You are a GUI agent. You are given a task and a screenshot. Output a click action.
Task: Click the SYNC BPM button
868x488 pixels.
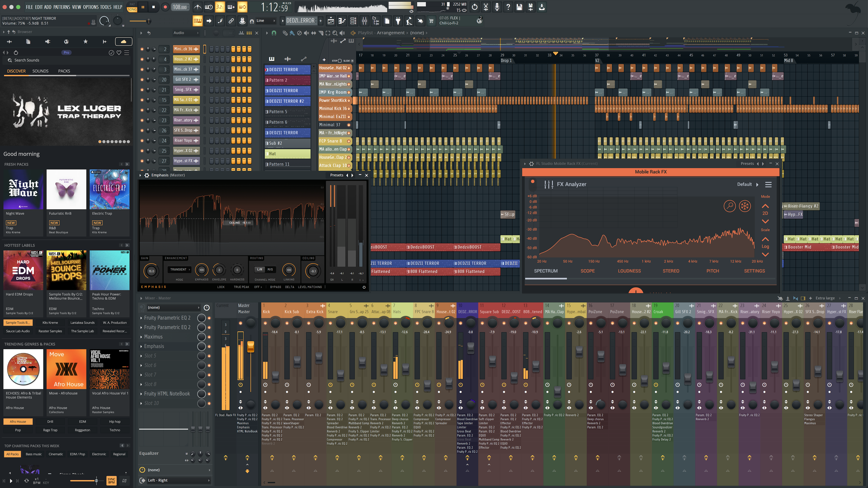[x=111, y=480]
